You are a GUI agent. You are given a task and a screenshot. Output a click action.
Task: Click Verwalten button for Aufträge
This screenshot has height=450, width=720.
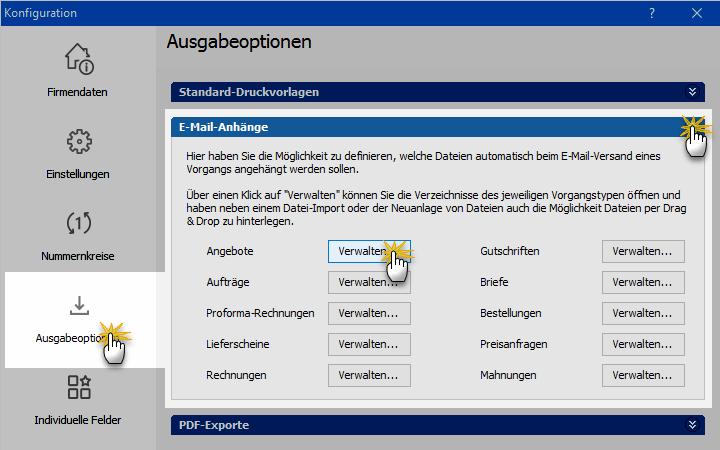click(368, 282)
